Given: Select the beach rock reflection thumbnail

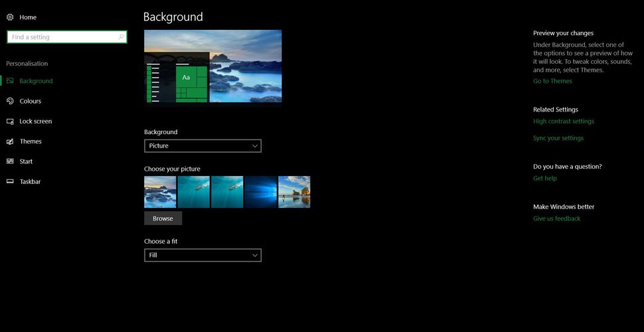Looking at the screenshot, I should 295,192.
